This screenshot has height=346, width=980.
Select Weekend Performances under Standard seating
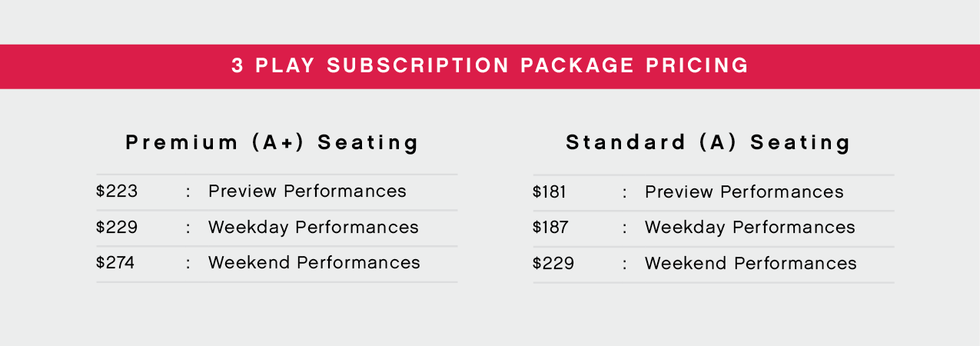point(751,264)
